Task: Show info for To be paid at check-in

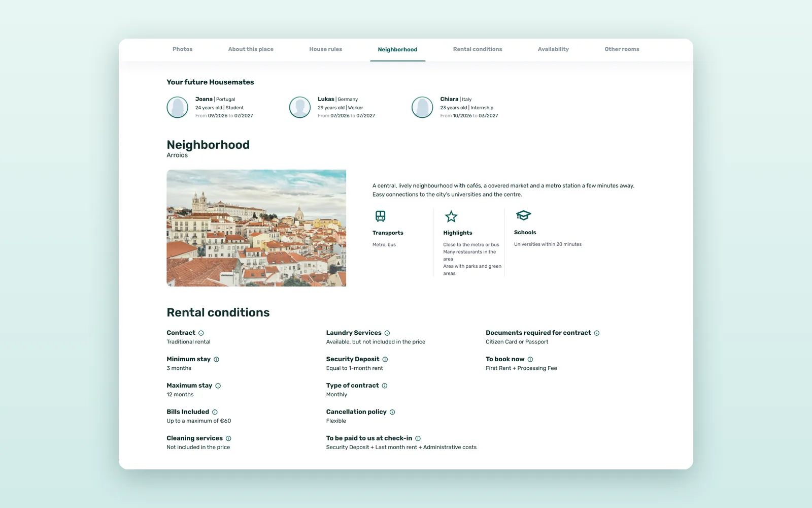Action: [x=418, y=439]
